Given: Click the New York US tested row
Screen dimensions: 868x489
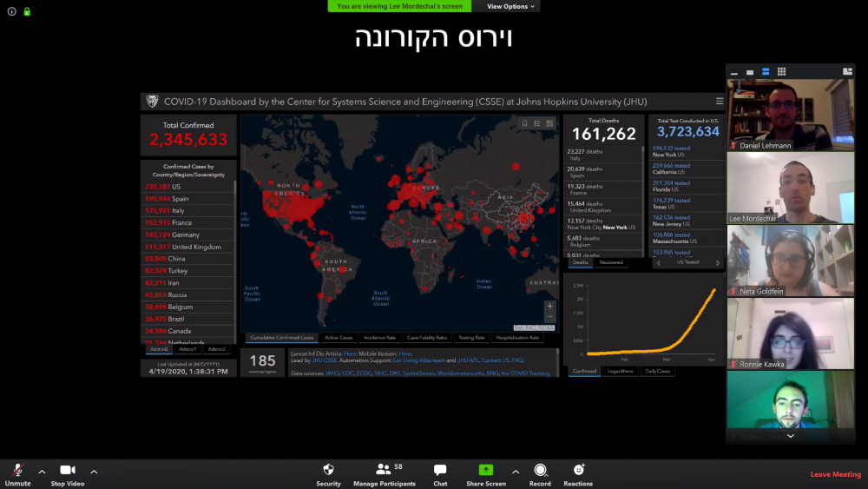Looking at the screenshot, I should pyautogui.click(x=687, y=151).
